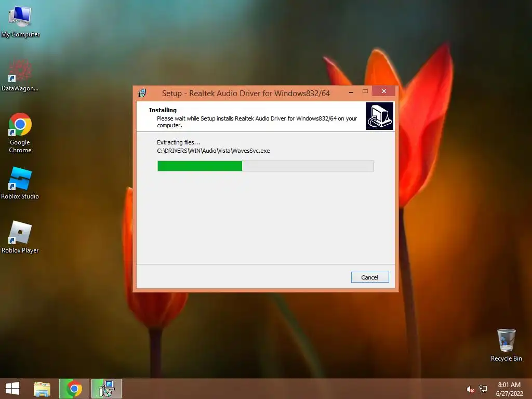Click the green installation progress bar

(265, 166)
